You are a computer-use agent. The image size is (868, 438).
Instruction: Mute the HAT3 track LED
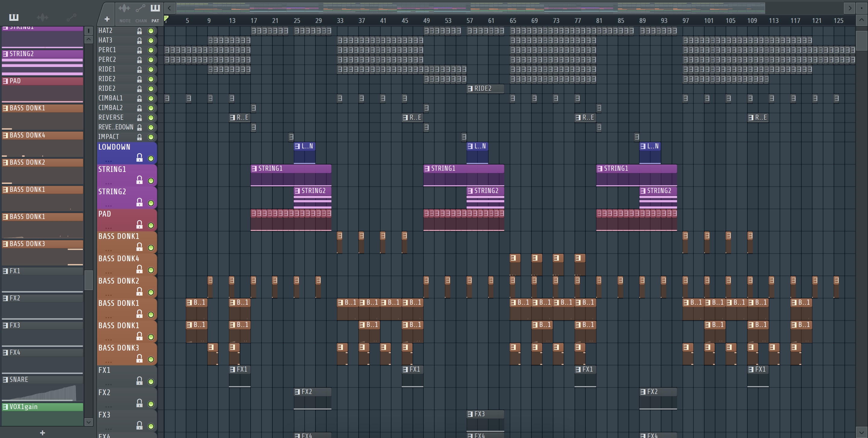(x=151, y=40)
